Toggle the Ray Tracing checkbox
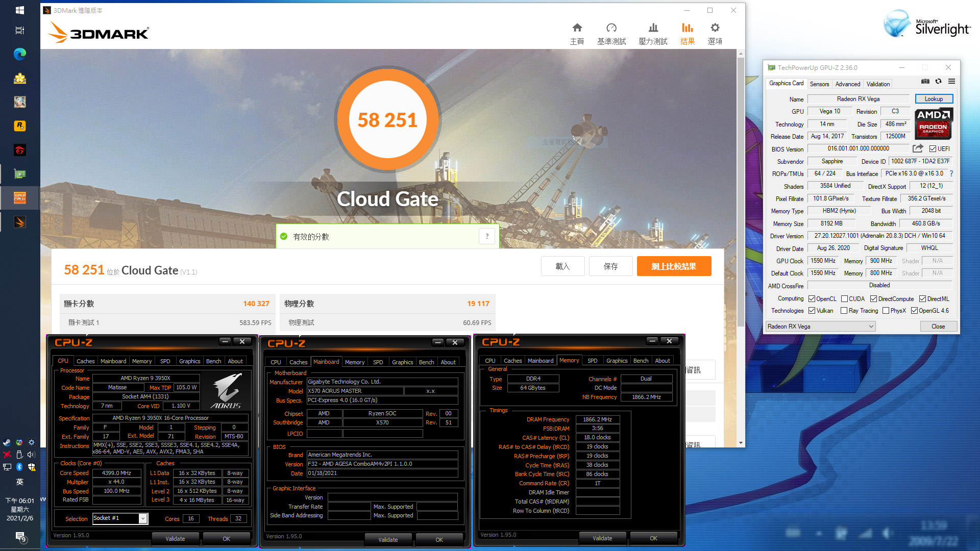Viewport: 980px width, 551px height. click(x=844, y=311)
